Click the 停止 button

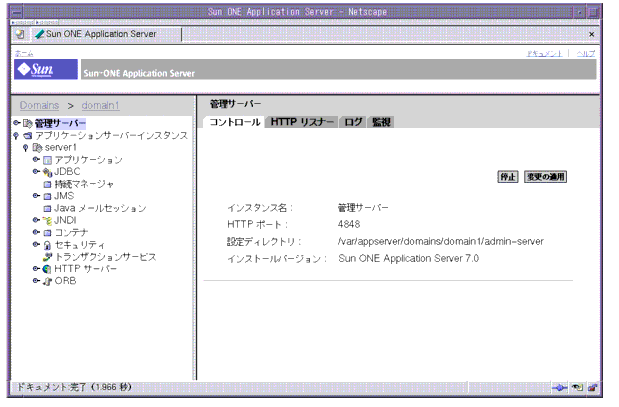pos(508,177)
